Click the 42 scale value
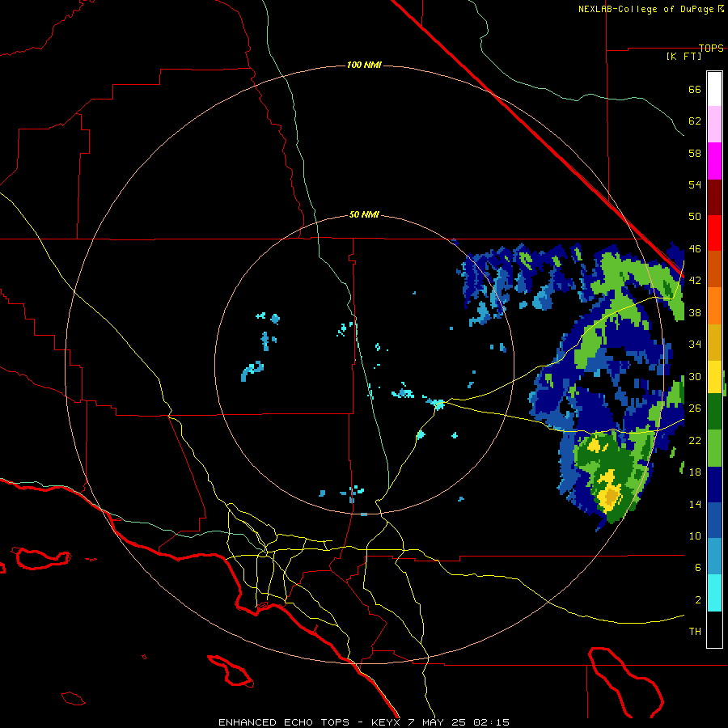The image size is (728, 728). click(695, 281)
